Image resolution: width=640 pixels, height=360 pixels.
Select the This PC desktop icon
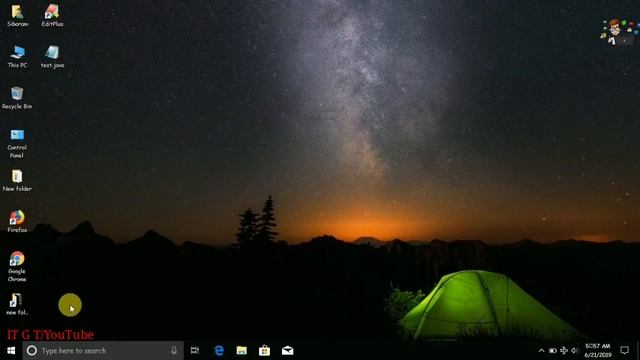tap(17, 57)
